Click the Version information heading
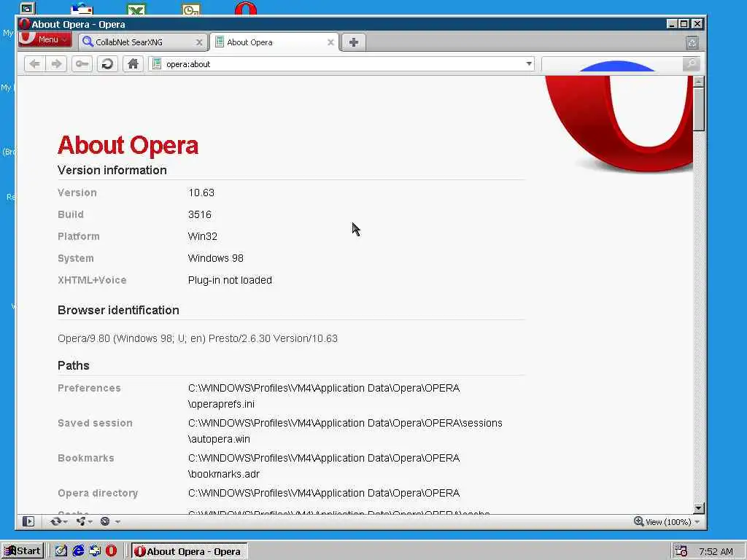The width and height of the screenshot is (747, 560). [112, 170]
